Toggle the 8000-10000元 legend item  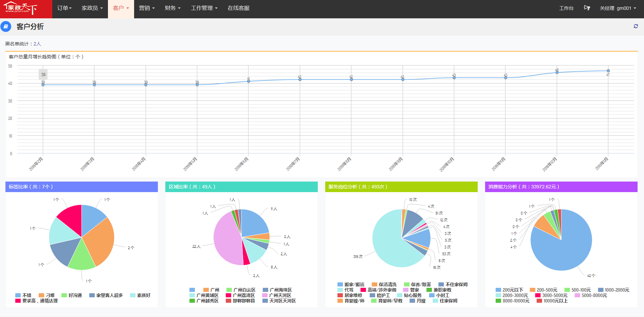[513, 301]
